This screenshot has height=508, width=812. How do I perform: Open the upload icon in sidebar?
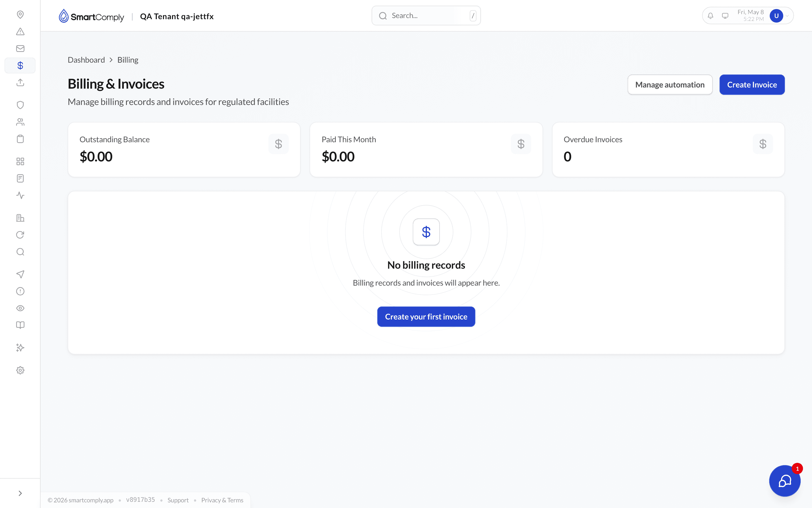(x=20, y=82)
